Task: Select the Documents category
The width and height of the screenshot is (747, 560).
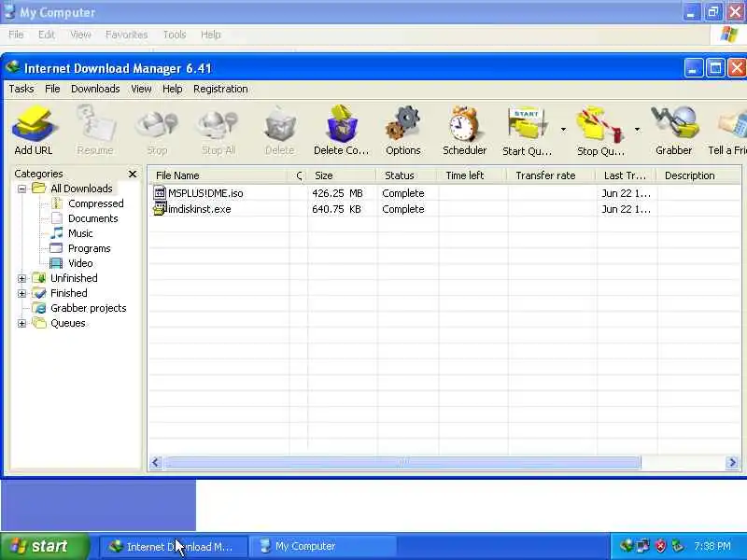Action: (92, 218)
